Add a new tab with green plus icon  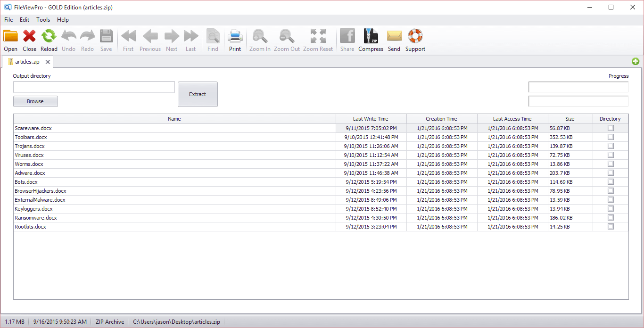(x=636, y=62)
